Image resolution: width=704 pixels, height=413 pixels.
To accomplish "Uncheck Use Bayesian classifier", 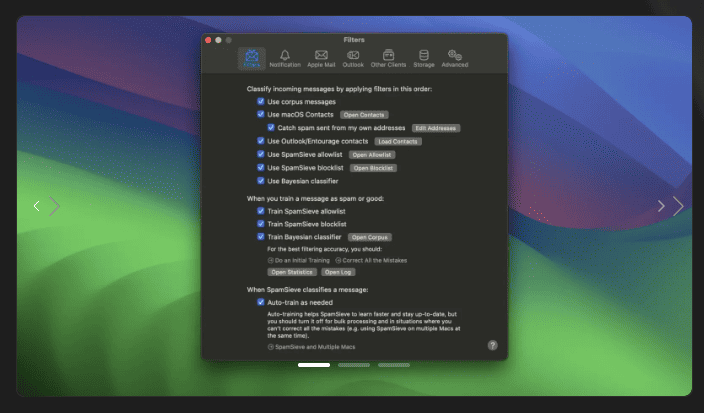I will [x=260, y=181].
